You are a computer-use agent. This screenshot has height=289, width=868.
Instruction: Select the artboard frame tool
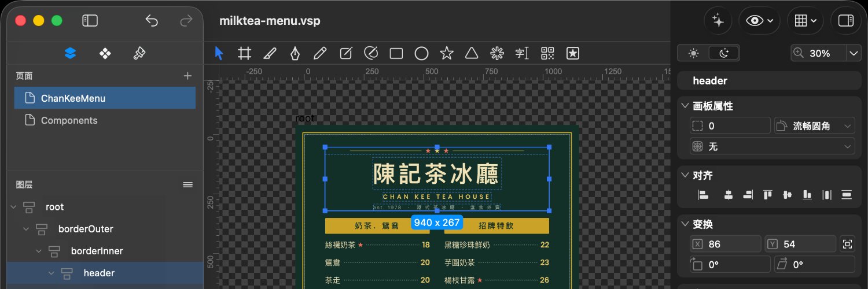click(244, 53)
